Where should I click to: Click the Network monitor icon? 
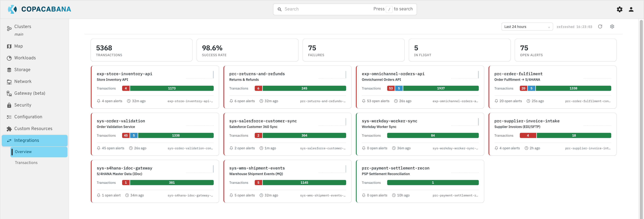pos(9,82)
